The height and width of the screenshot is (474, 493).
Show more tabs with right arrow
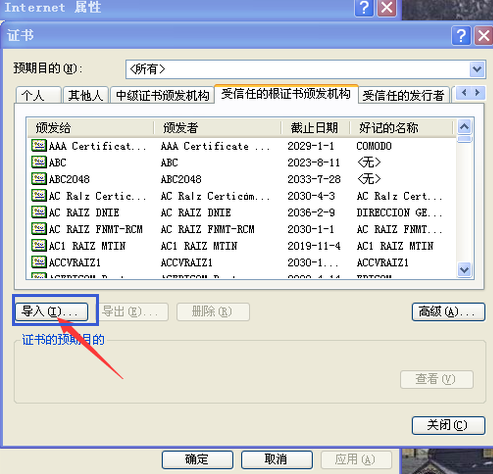(477, 92)
